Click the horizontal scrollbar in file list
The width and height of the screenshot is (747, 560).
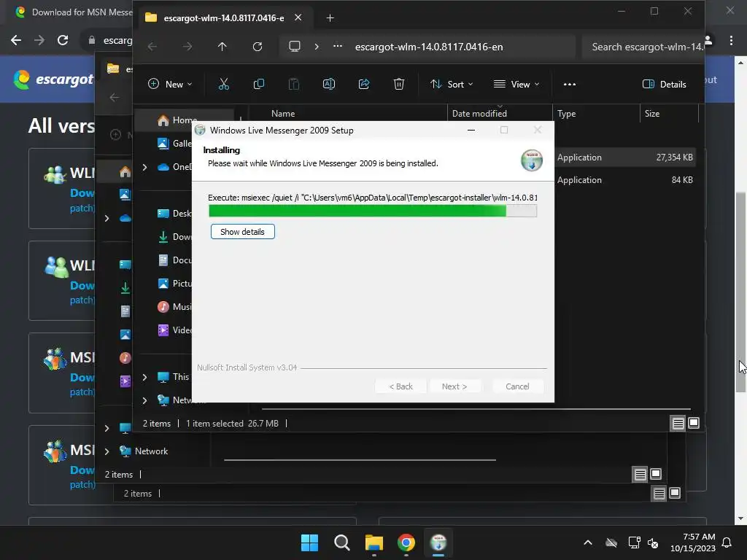(476, 408)
